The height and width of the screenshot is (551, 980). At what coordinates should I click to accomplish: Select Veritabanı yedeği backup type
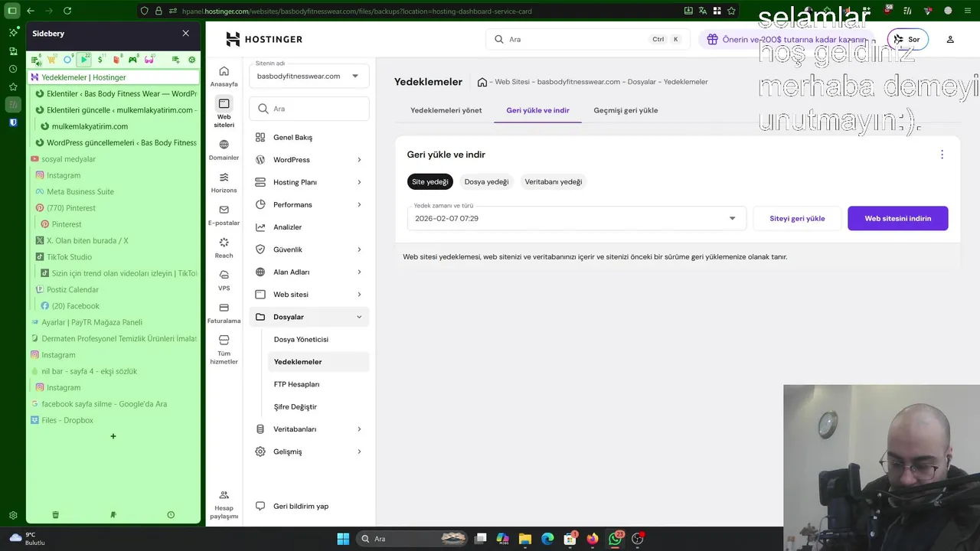click(x=553, y=181)
